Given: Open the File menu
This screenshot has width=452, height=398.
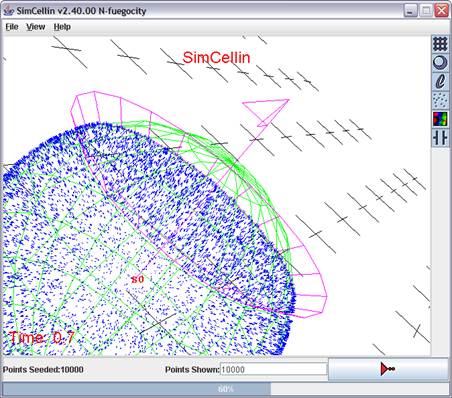Looking at the screenshot, I should [12, 27].
